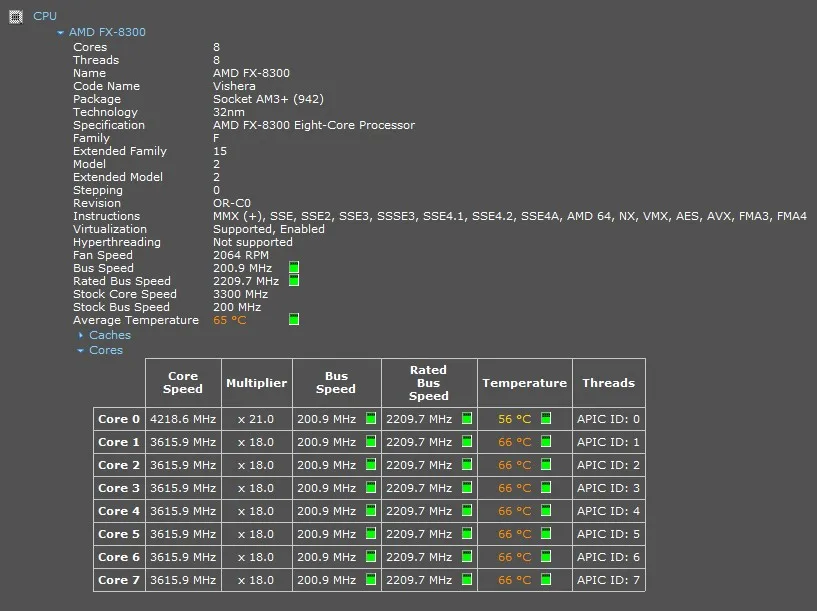Select the Core 0 row label
The height and width of the screenshot is (611, 817).
click(119, 419)
